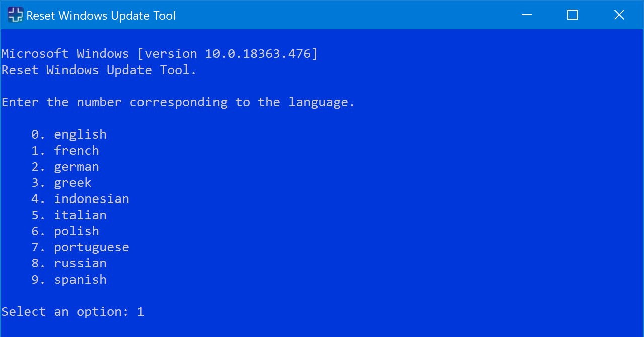644x337 pixels.
Task: Click the '0. english' language entry
Action: pyautogui.click(x=69, y=134)
